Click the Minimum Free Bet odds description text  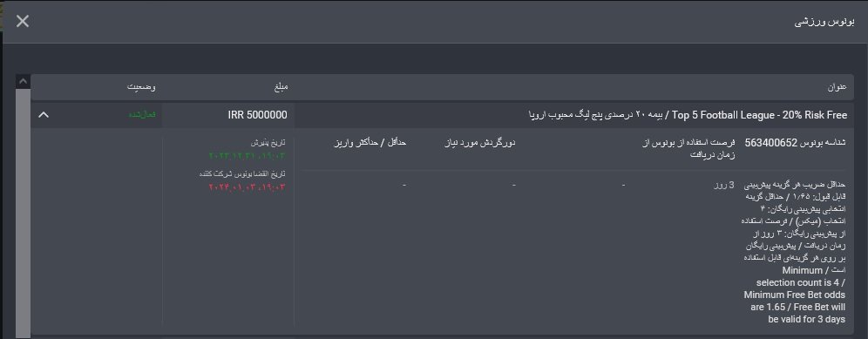click(796, 295)
